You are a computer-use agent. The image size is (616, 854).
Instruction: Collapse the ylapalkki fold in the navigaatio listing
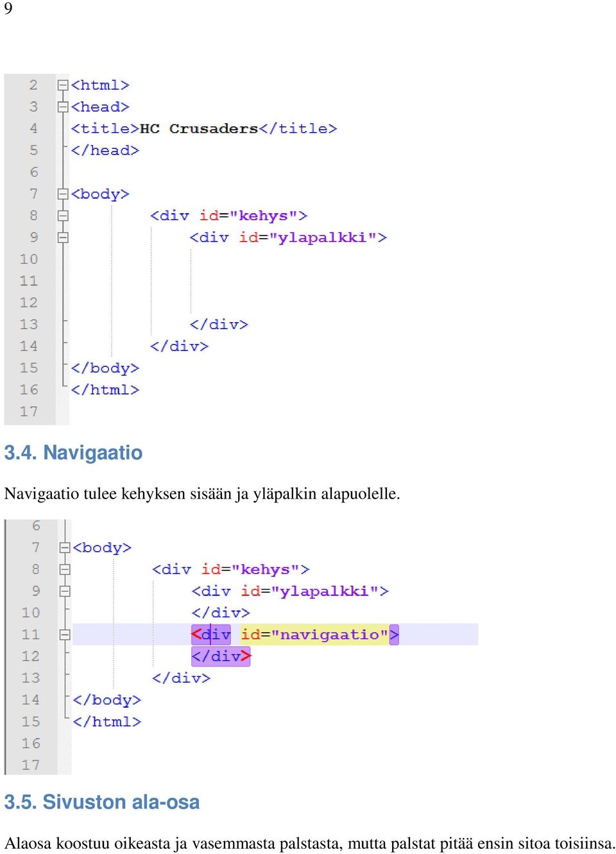click(65, 592)
